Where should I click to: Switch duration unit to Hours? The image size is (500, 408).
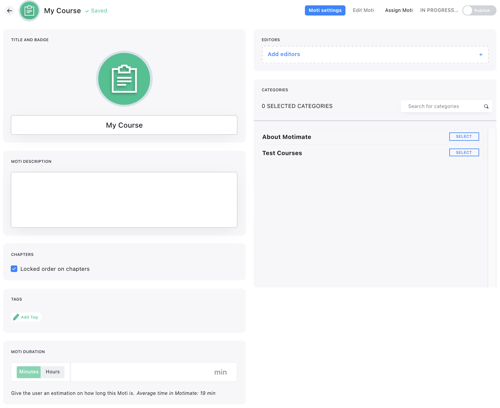tap(53, 372)
